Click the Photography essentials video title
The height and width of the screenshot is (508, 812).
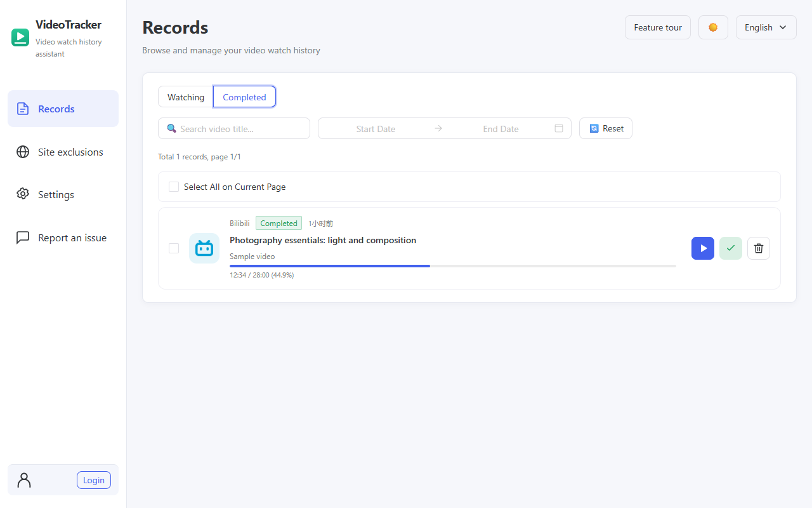(323, 240)
